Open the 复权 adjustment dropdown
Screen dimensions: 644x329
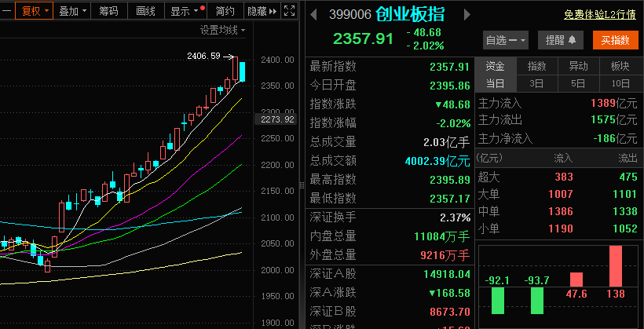[x=35, y=11]
